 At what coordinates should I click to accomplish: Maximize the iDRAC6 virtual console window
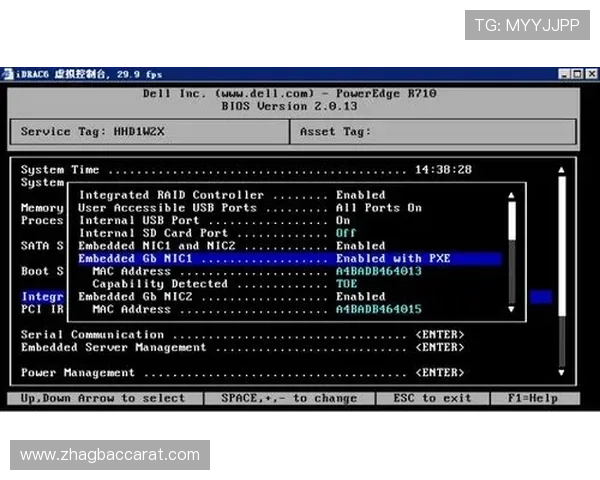pyautogui.click(x=577, y=74)
